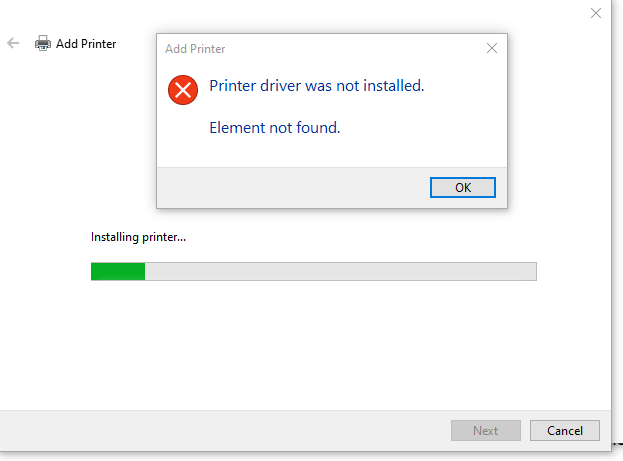
Task: Click the 'Installing printer...' status label
Action: 138,237
